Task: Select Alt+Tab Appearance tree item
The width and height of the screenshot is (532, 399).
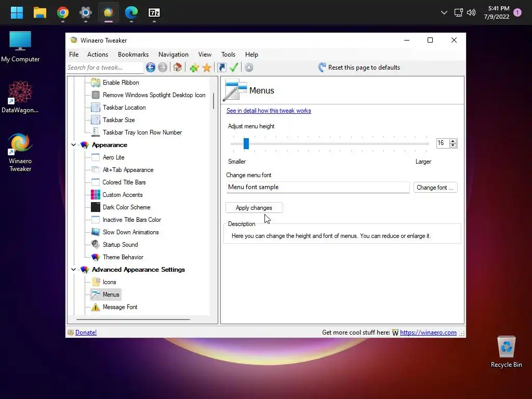Action: click(x=128, y=170)
